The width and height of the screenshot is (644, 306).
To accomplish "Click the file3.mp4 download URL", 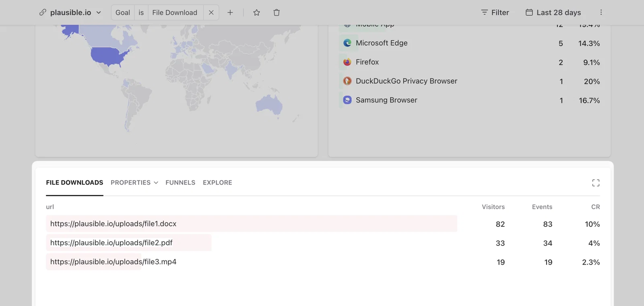I will click(x=113, y=262).
